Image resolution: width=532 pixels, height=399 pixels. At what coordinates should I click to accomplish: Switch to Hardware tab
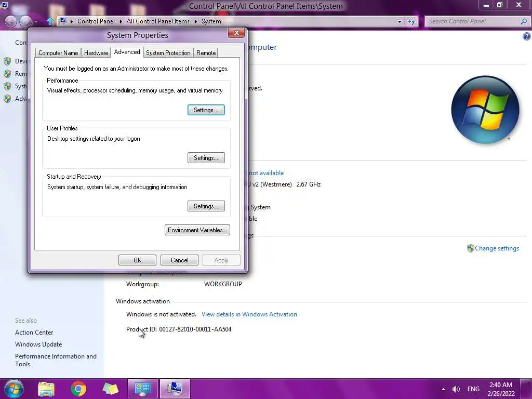[x=96, y=53]
